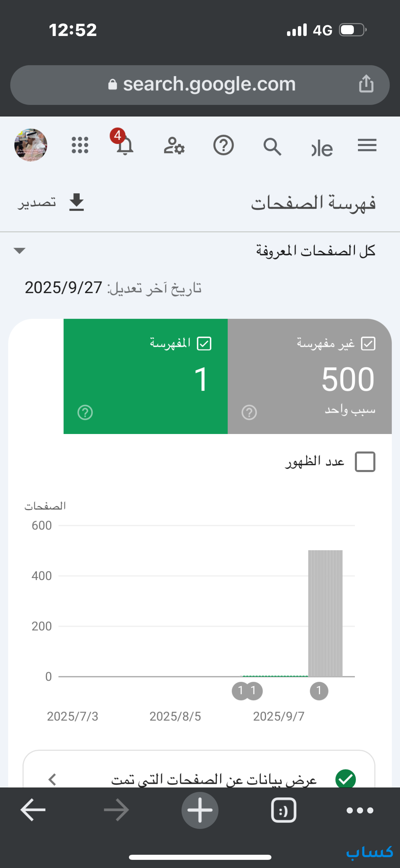Image resolution: width=400 pixels, height=868 pixels.
Task: Open a new tab with plus button
Action: [200, 810]
